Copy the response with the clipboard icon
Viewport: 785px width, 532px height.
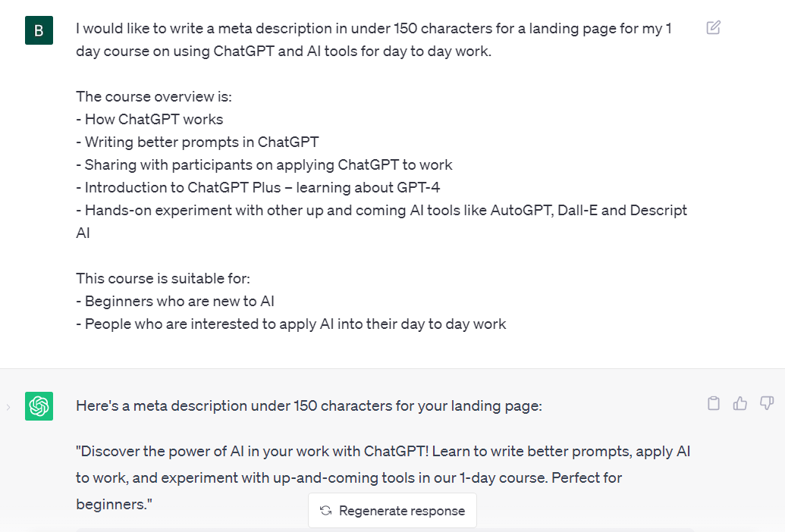pyautogui.click(x=713, y=404)
